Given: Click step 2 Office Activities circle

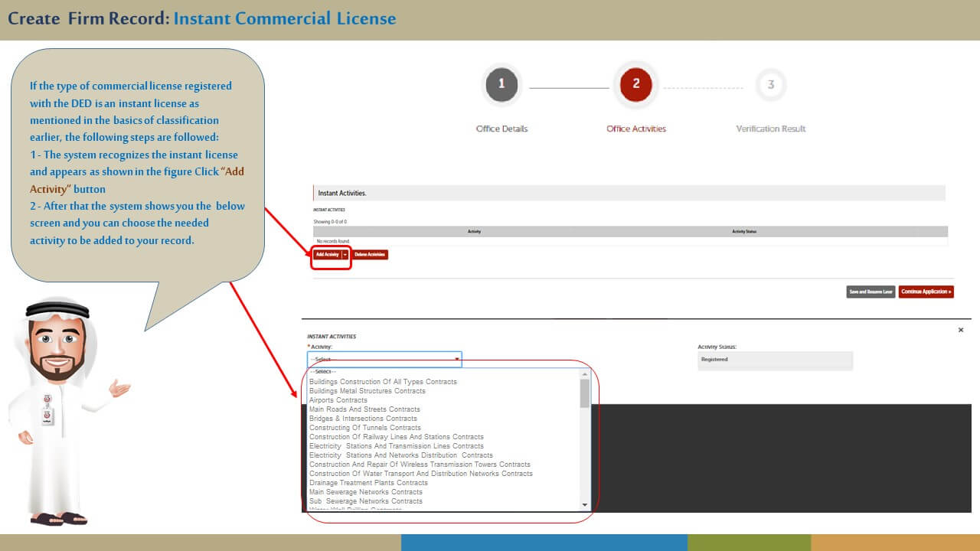Looking at the screenshot, I should [635, 84].
